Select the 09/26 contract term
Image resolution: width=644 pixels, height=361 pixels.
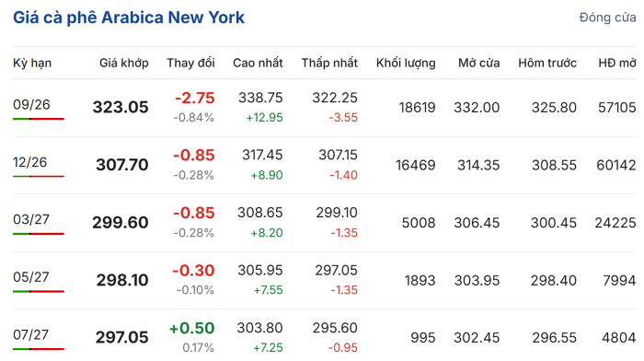(31, 104)
